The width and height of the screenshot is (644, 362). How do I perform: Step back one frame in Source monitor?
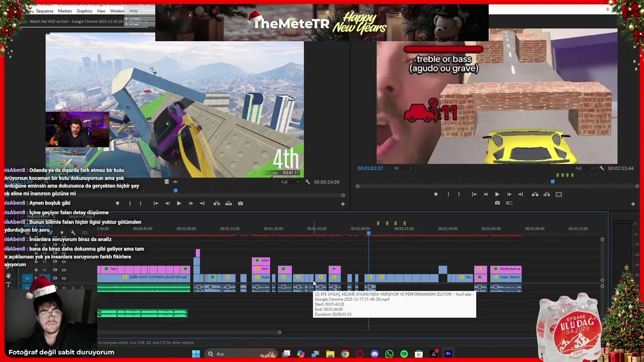167,204
